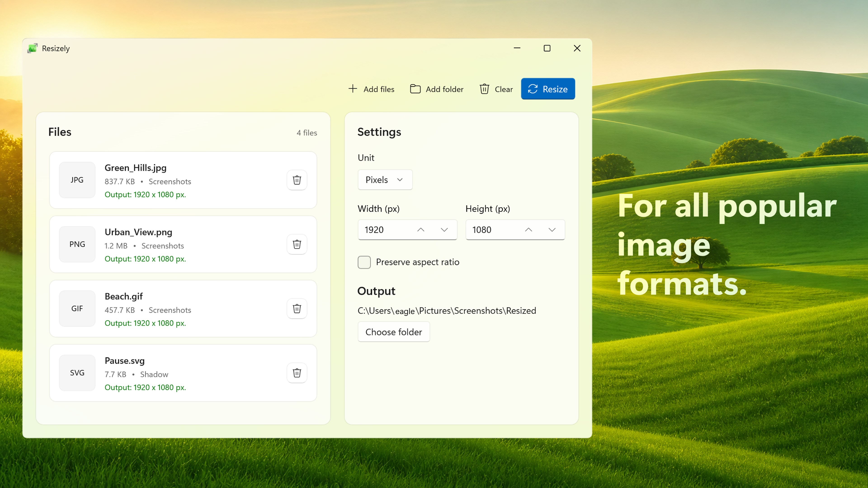Select the Pause.svg file name
868x488 pixels.
pos(125,361)
